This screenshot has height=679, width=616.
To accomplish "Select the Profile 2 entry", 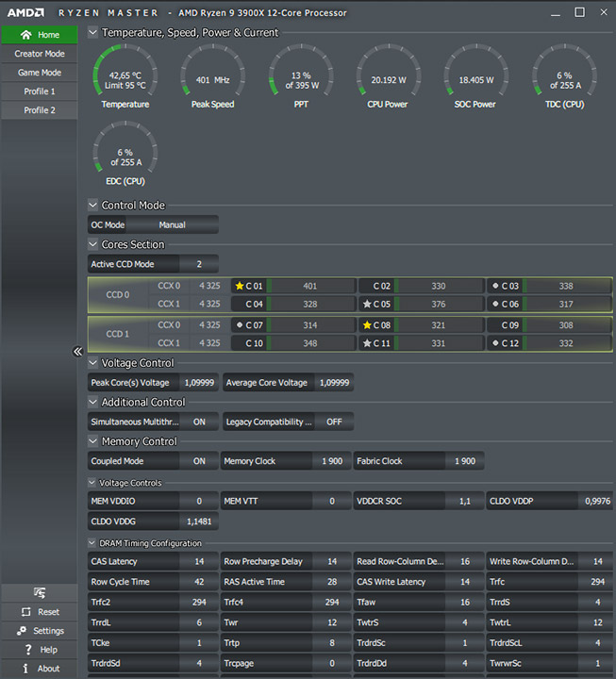I will pos(40,110).
